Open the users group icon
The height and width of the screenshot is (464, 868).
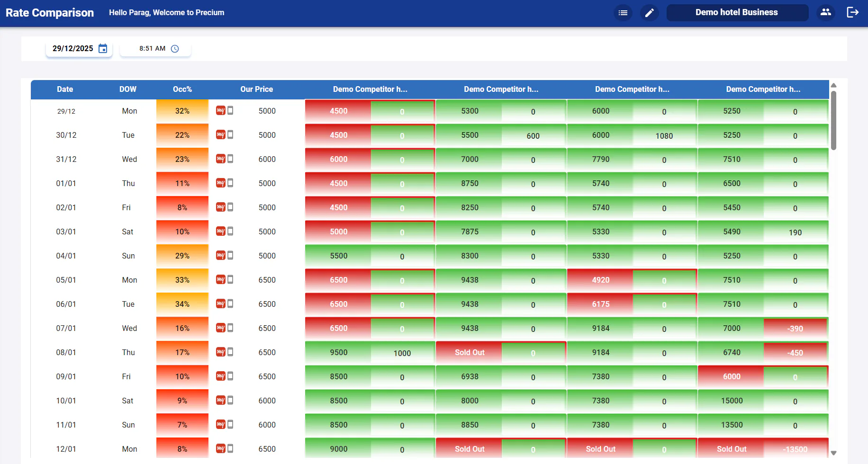click(826, 12)
